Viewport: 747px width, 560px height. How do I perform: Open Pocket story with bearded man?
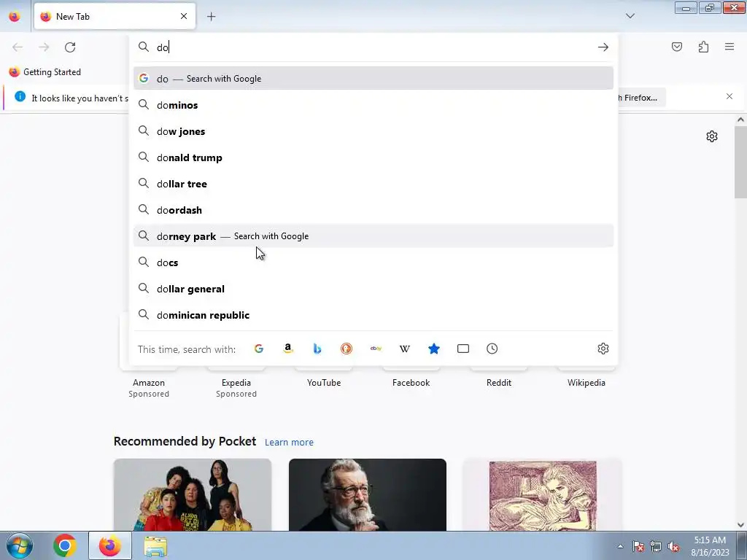tap(368, 495)
